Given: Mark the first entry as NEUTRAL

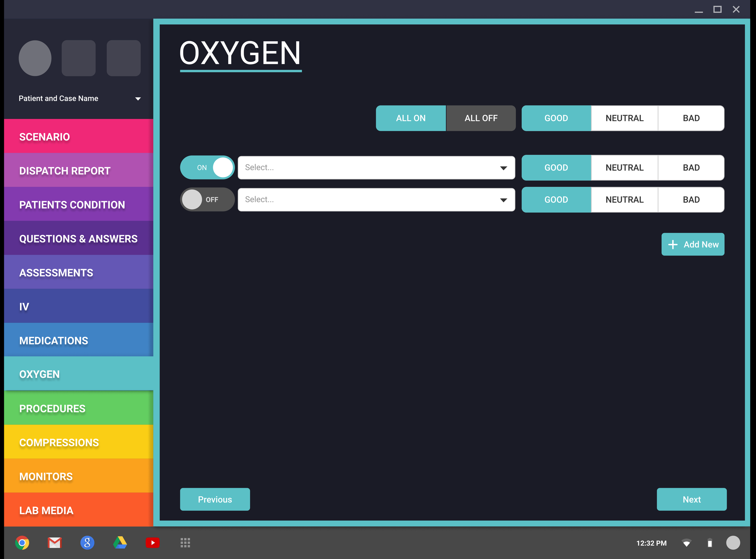Looking at the screenshot, I should pyautogui.click(x=624, y=167).
